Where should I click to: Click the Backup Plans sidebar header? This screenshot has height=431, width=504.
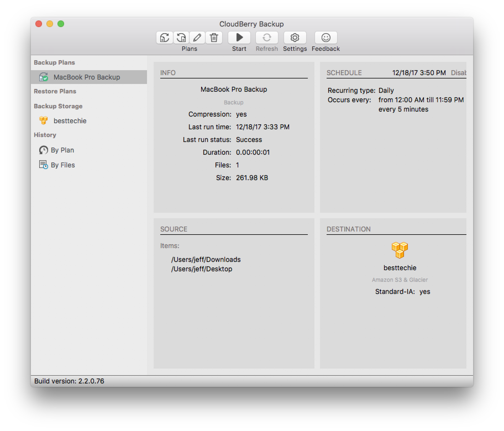pyautogui.click(x=54, y=62)
